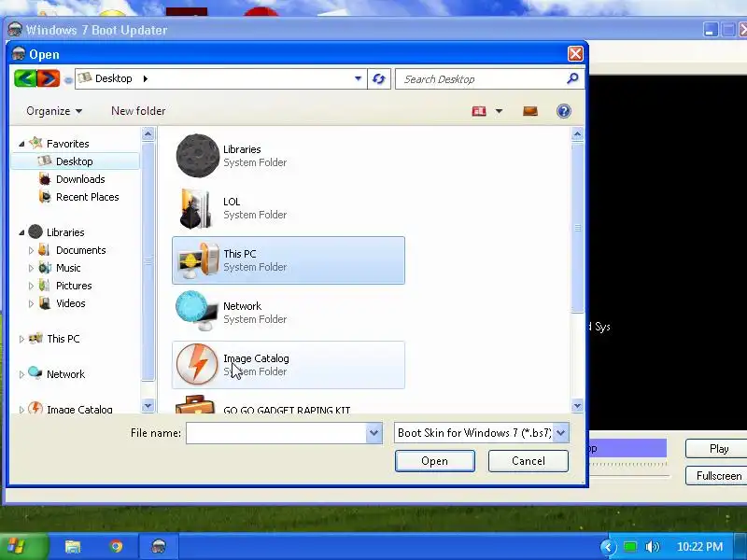Show the preview pane icon

(x=530, y=111)
